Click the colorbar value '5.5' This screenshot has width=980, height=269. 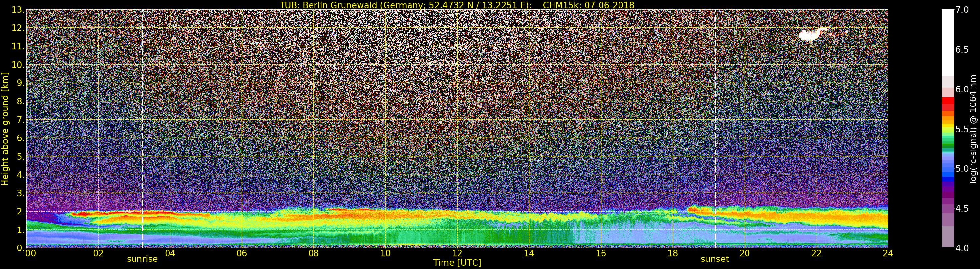[962, 129]
